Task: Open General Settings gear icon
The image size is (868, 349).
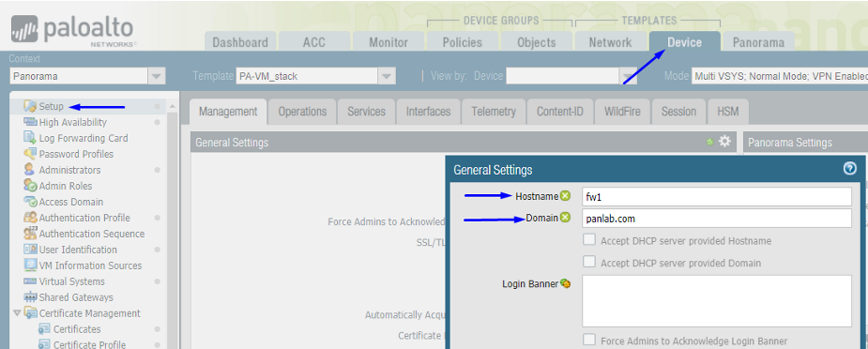Action: tap(724, 142)
